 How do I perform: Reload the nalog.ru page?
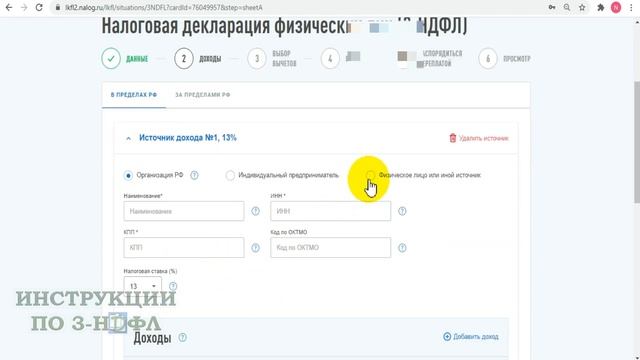tap(39, 7)
